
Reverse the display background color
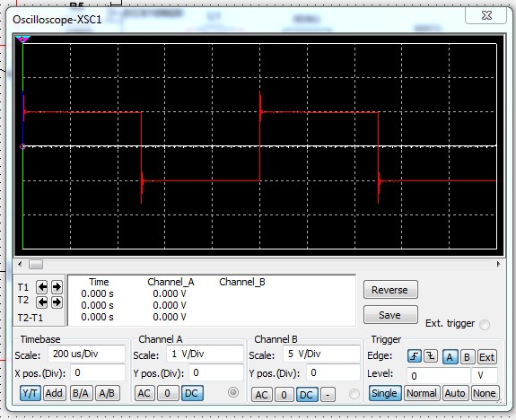pyautogui.click(x=390, y=290)
